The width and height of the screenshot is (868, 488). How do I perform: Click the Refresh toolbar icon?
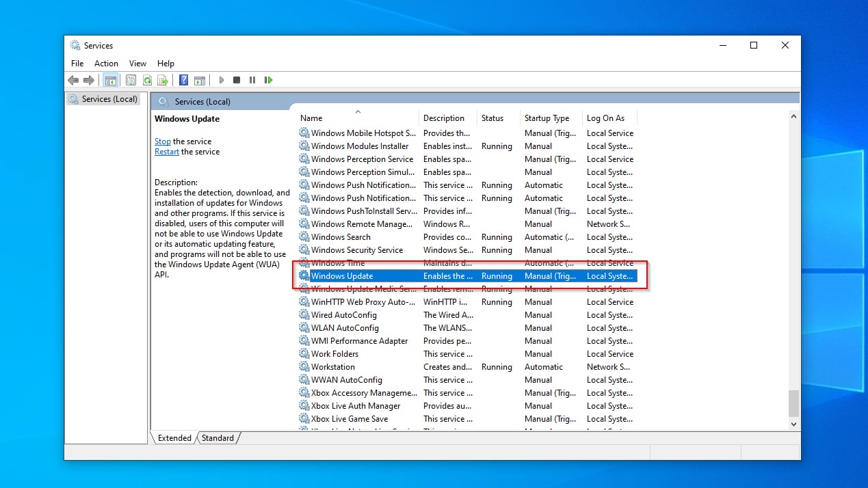pos(147,80)
